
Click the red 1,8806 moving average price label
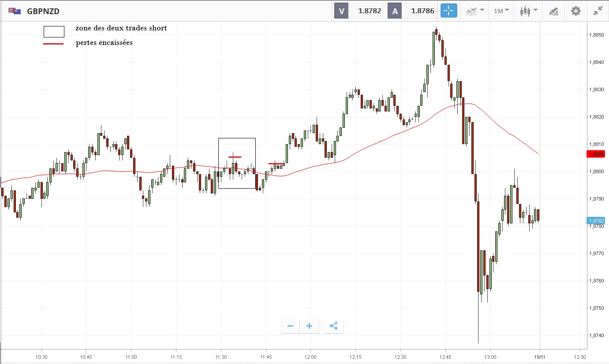pyautogui.click(x=596, y=154)
